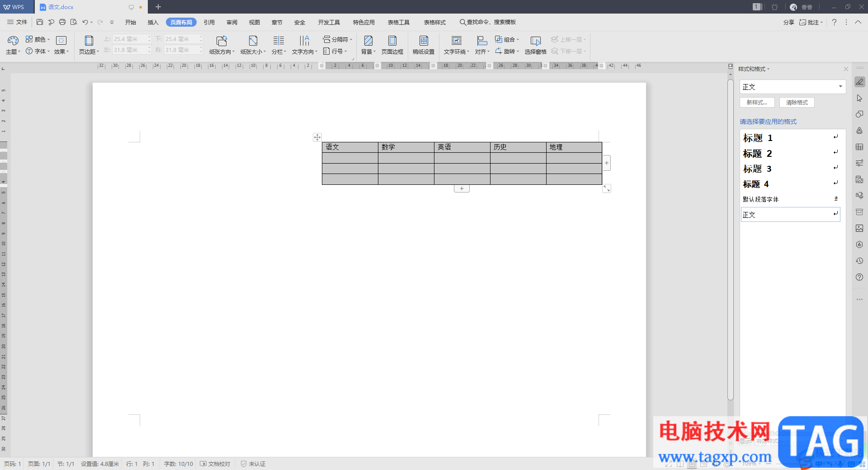Open the 页边距 page margins icon
The image size is (868, 470).
point(89,41)
